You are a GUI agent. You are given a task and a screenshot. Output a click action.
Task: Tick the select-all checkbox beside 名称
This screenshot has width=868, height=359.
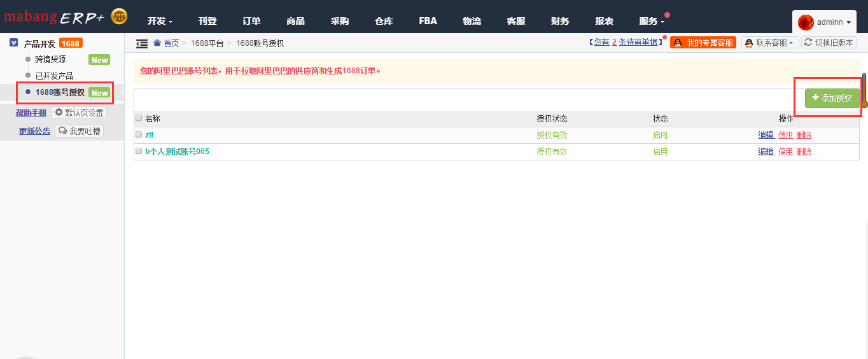coord(139,118)
